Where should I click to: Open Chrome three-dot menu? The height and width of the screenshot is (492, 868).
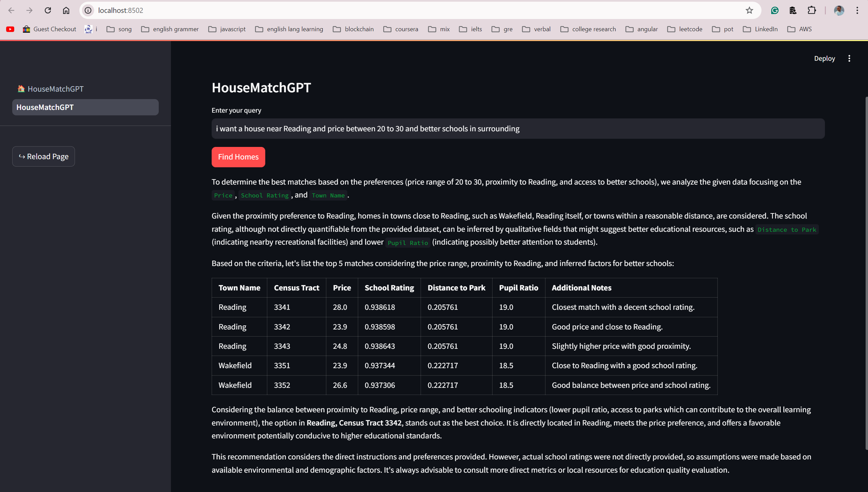pos(857,10)
